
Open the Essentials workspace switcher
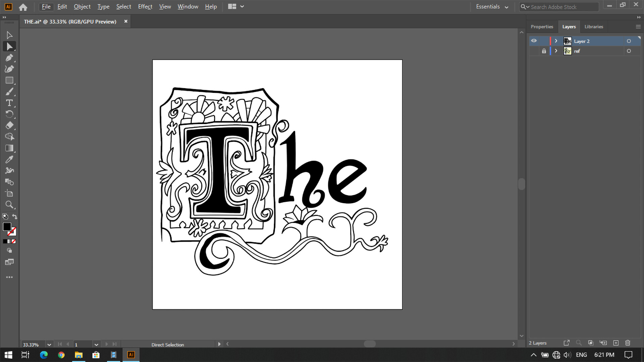[492, 6]
